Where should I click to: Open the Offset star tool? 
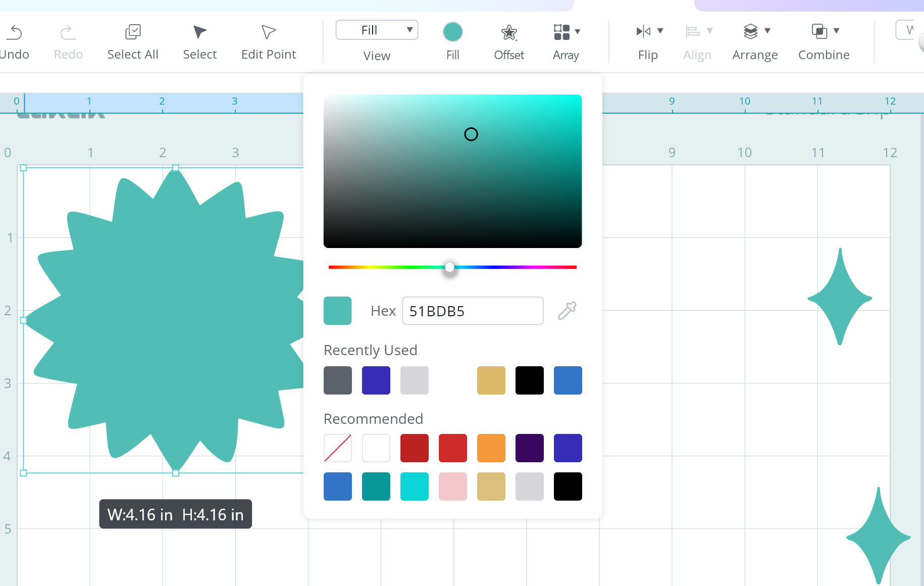(509, 32)
